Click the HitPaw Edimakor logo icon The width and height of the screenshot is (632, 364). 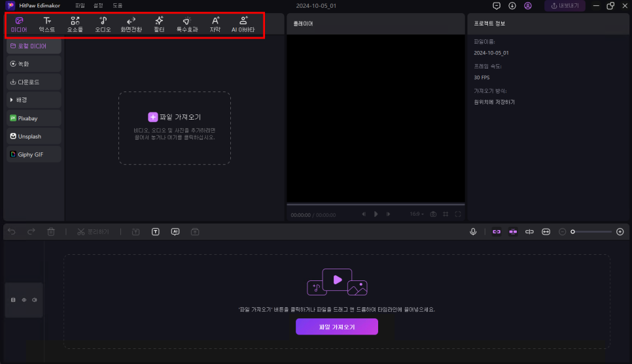click(10, 6)
